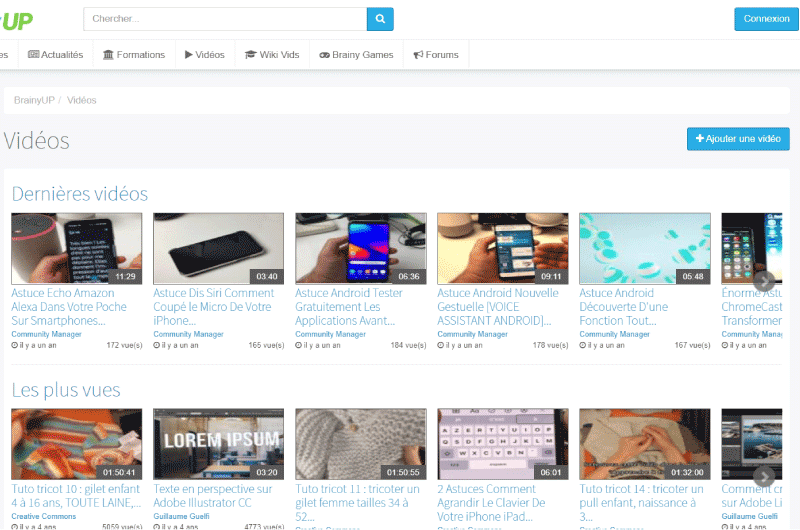Image resolution: width=800 pixels, height=530 pixels.
Task: Click the next arrow on Les plus vues carousel
Action: (x=764, y=477)
